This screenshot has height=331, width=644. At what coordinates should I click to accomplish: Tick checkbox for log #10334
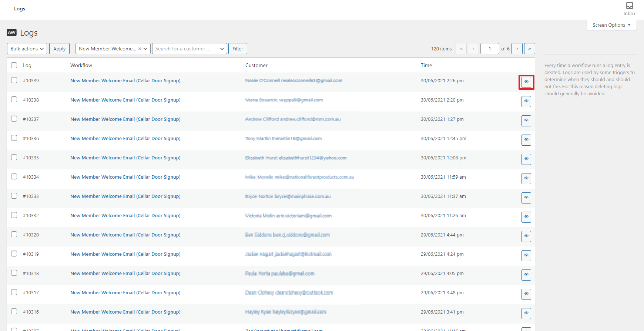tap(14, 176)
